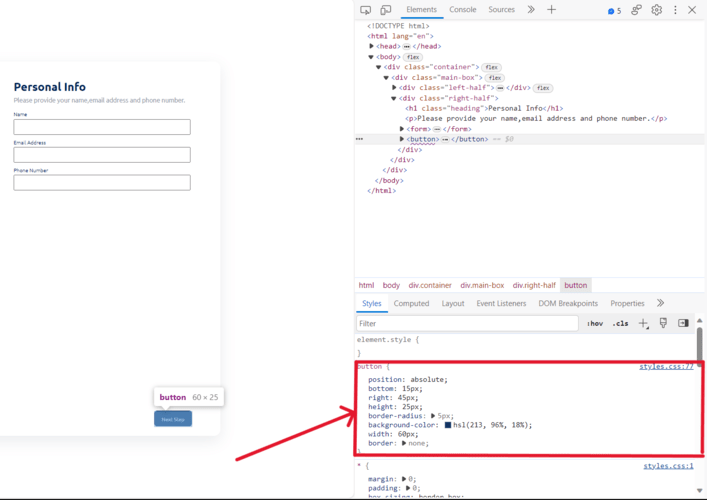Screen dimensions: 707x500
Task: Expand div class left-half node
Action: click(394, 87)
